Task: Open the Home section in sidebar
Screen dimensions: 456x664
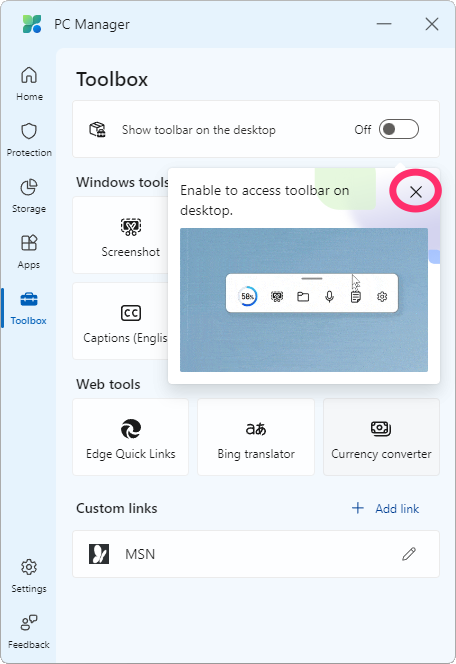Action: (x=29, y=84)
